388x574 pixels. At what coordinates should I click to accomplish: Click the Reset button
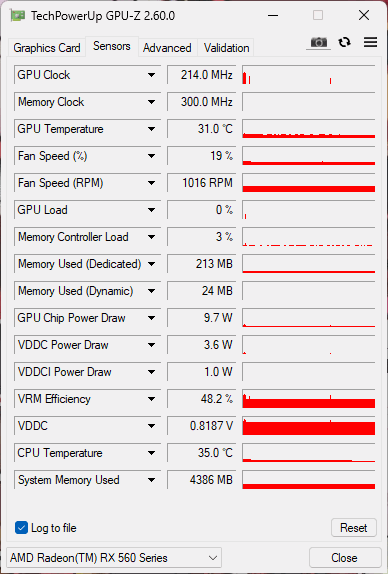(x=354, y=528)
